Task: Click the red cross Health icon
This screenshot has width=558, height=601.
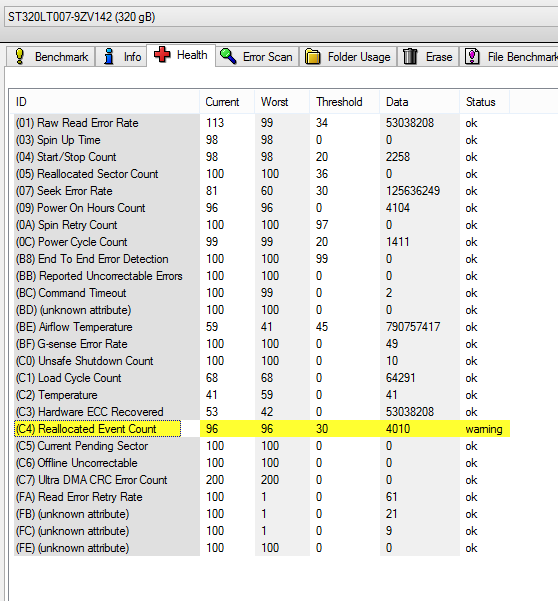Action: 162,55
